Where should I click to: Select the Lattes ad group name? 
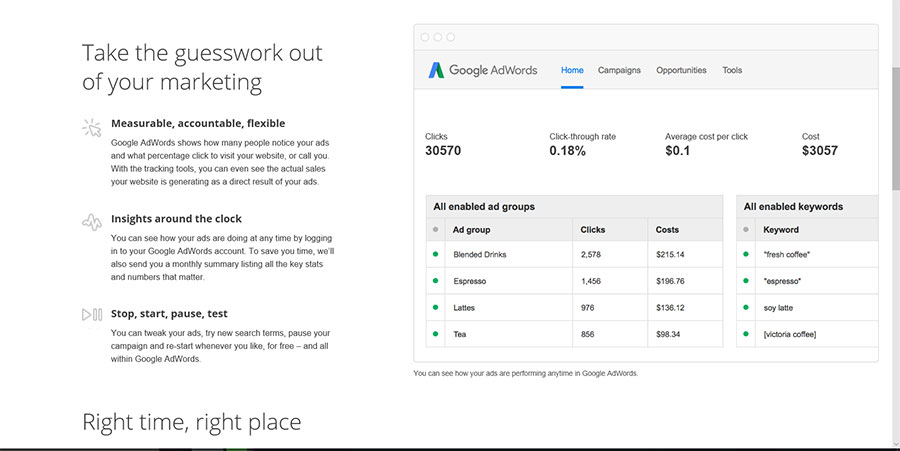[x=464, y=308]
